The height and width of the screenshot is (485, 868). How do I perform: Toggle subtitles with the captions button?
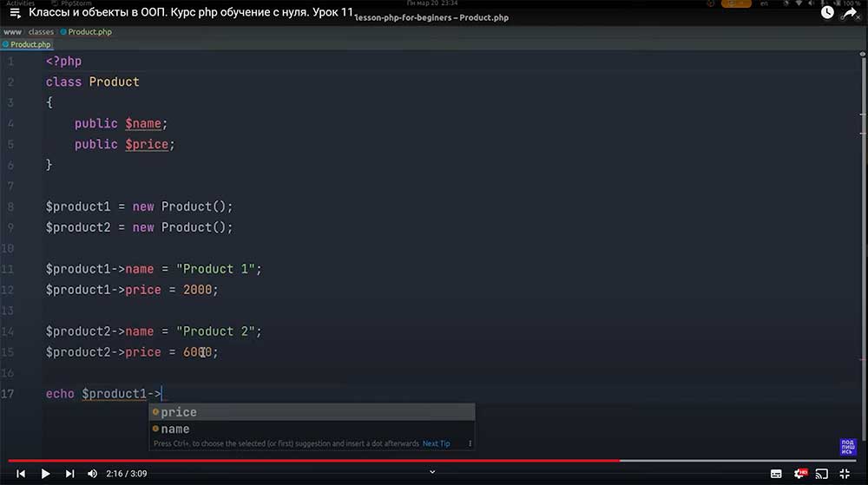point(776,474)
